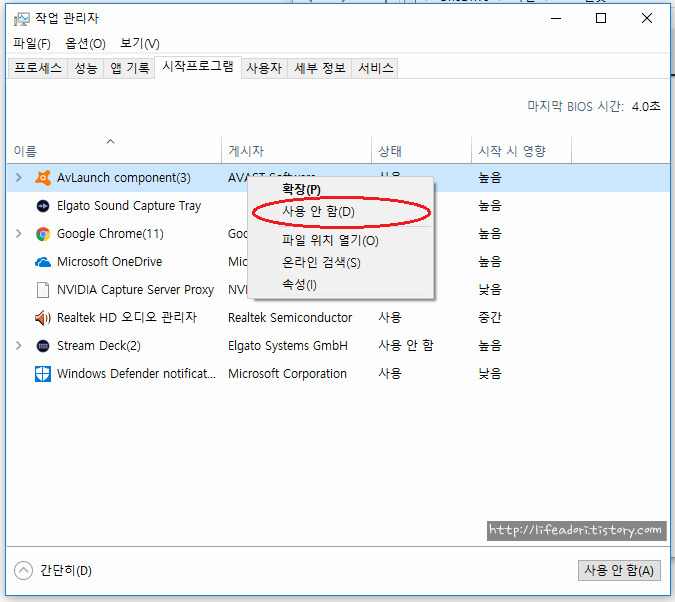The height and width of the screenshot is (602, 675).
Task: Sort by the 시작 시 영향 column header
Action: click(521, 150)
